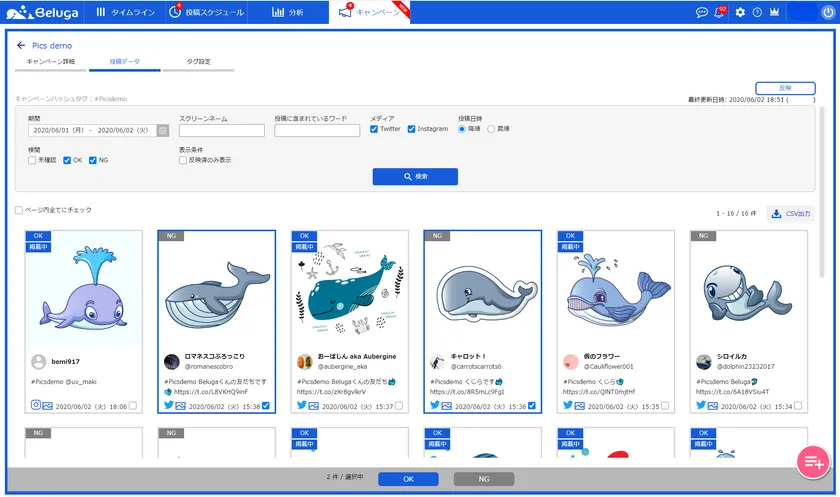Select the キャンペーン top navigation item
This screenshot has width=840, height=497.
pyautogui.click(x=370, y=12)
